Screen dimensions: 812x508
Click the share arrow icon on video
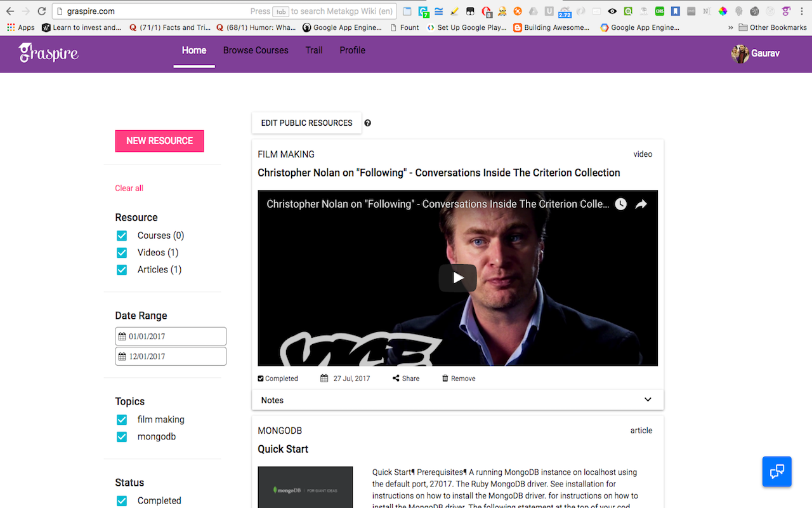tap(641, 204)
